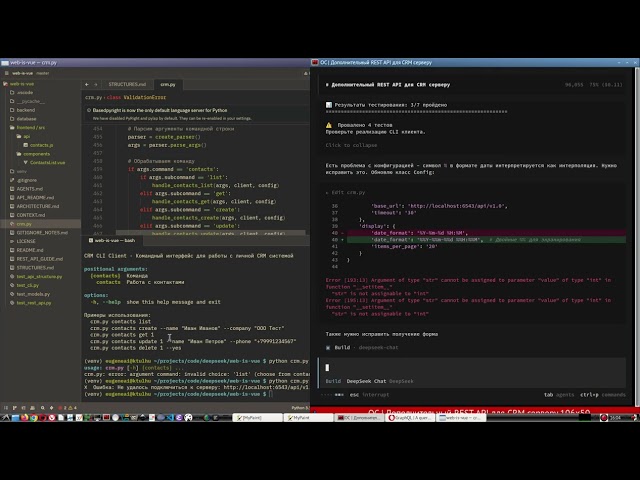Switch to the web-is-vue taskbar window button
This screenshot has width=640, height=480.
(461, 418)
